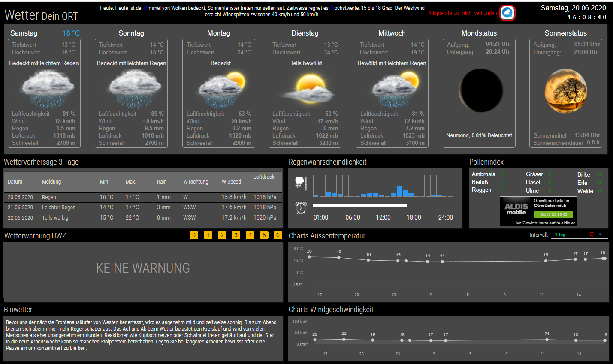613x364 pixels.
Task: Click Sonnenmittel time 13:04 Uhr
Action: click(588, 135)
